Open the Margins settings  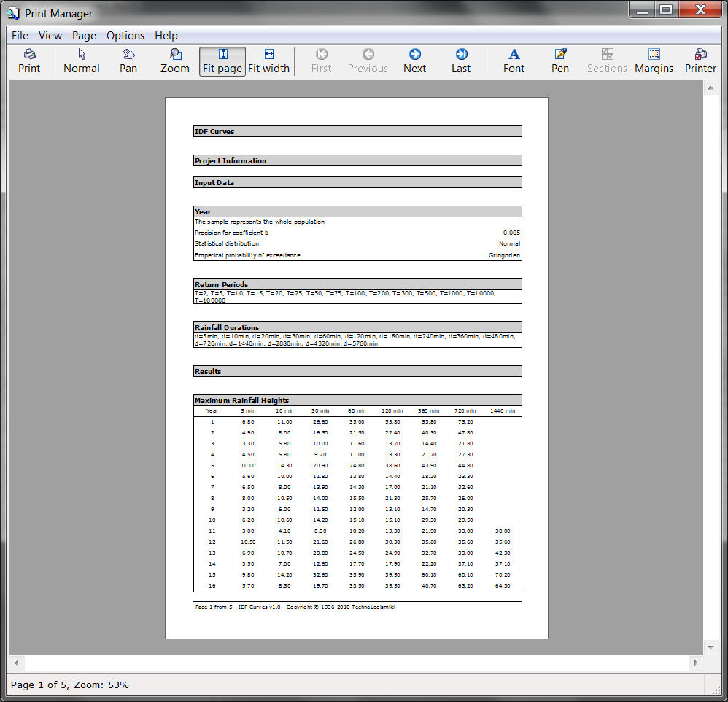[x=654, y=61]
